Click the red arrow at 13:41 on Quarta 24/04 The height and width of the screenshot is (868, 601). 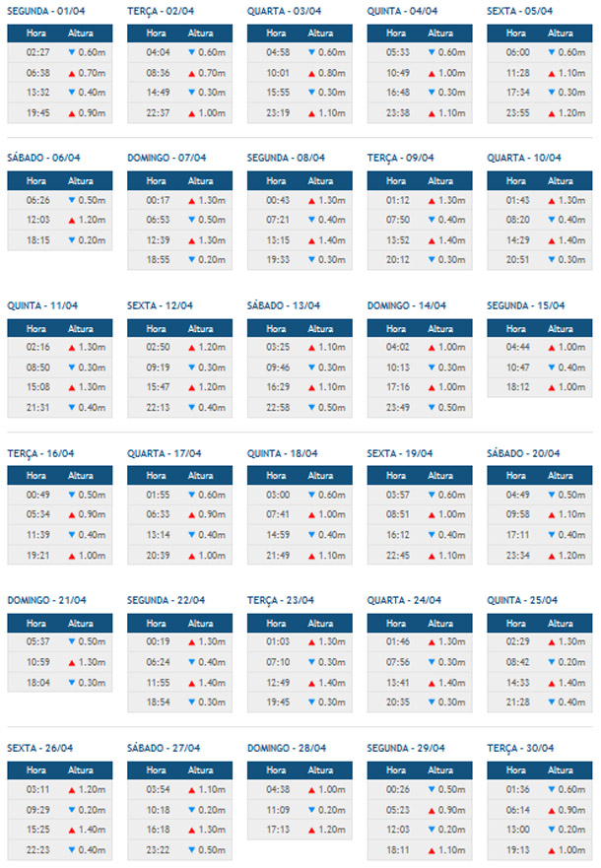pos(431,682)
